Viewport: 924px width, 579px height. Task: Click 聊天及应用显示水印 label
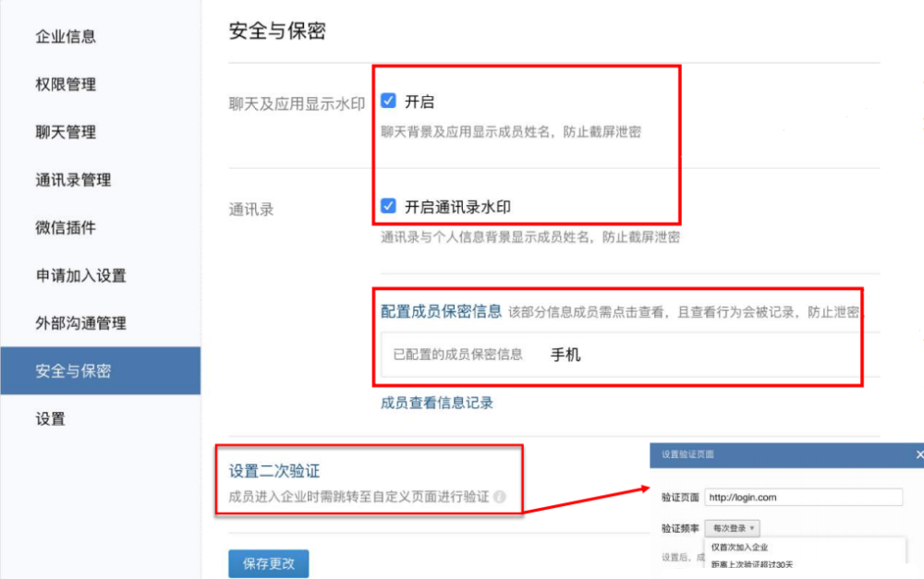coord(297,104)
